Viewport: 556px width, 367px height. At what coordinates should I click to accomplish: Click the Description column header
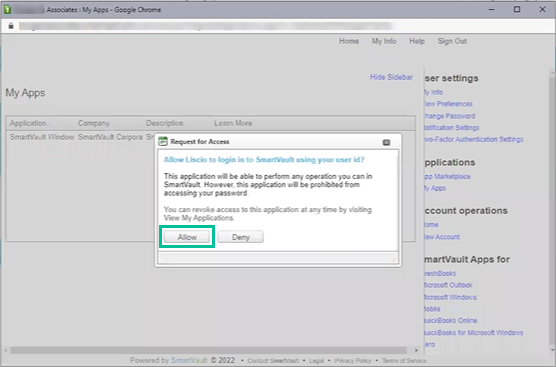click(165, 123)
